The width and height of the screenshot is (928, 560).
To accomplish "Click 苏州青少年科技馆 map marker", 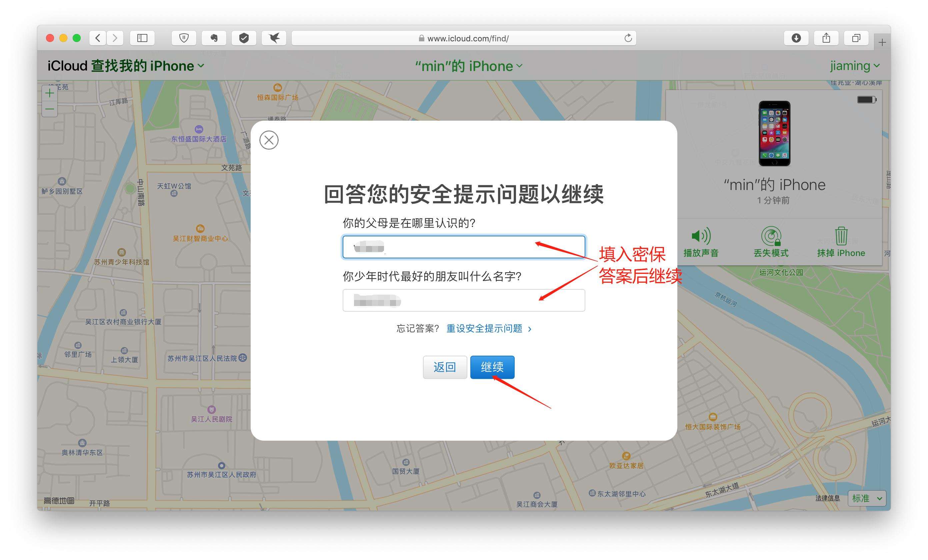I will coord(121,252).
